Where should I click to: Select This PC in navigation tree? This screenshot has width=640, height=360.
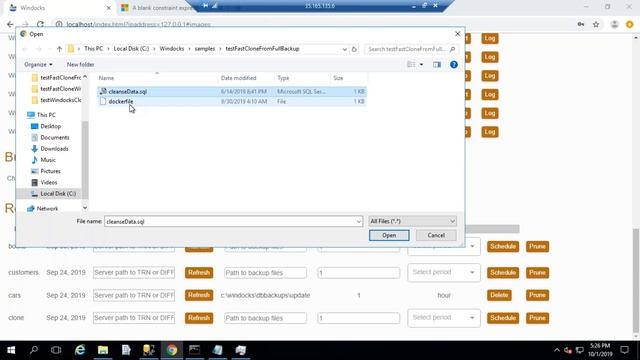click(42, 115)
